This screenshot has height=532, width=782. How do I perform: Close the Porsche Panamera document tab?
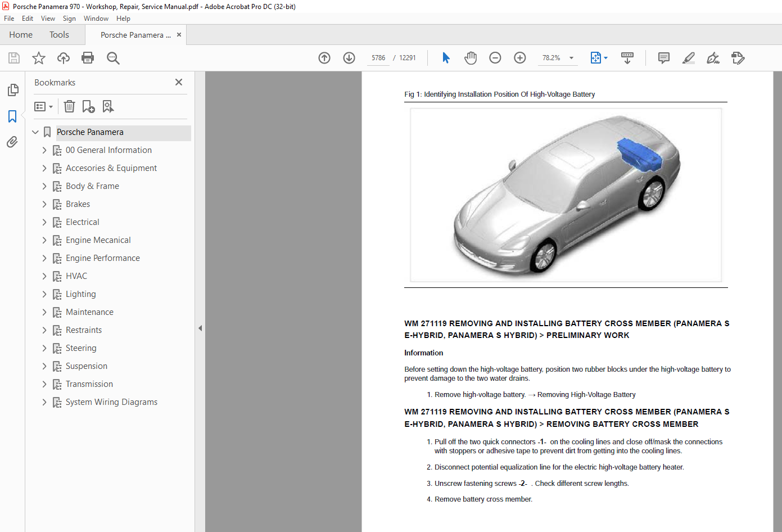click(x=179, y=34)
